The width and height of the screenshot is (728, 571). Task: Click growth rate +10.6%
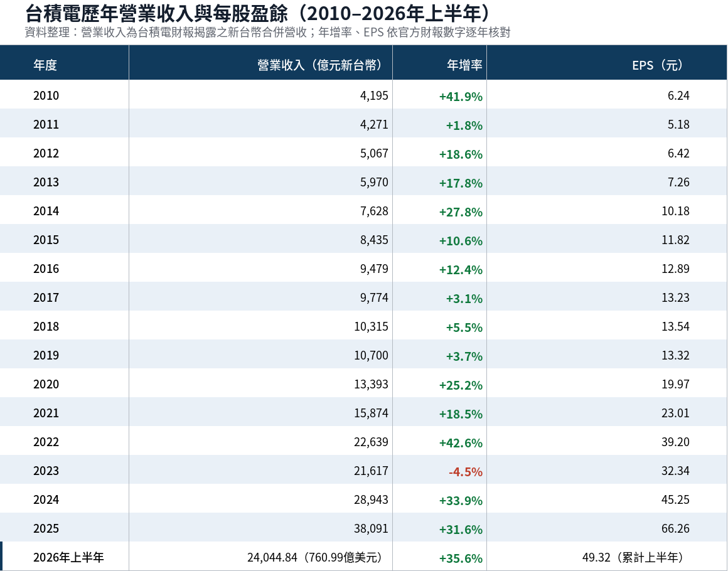[461, 240]
